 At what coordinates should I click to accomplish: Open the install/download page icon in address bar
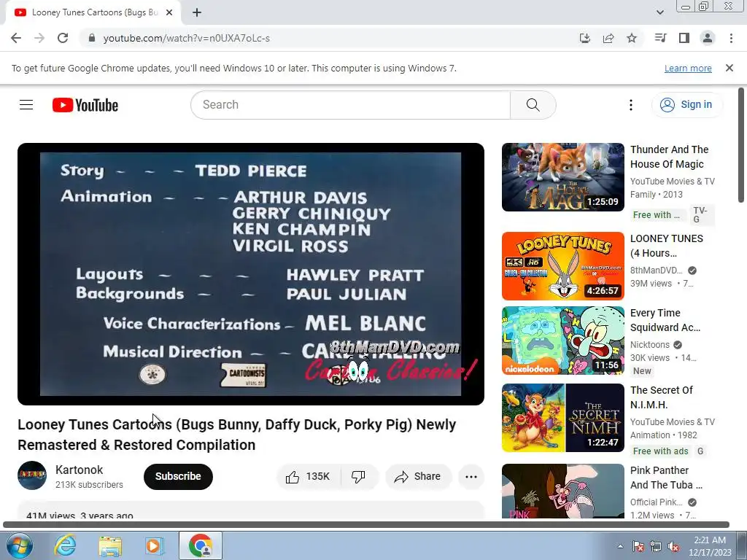[x=584, y=38]
